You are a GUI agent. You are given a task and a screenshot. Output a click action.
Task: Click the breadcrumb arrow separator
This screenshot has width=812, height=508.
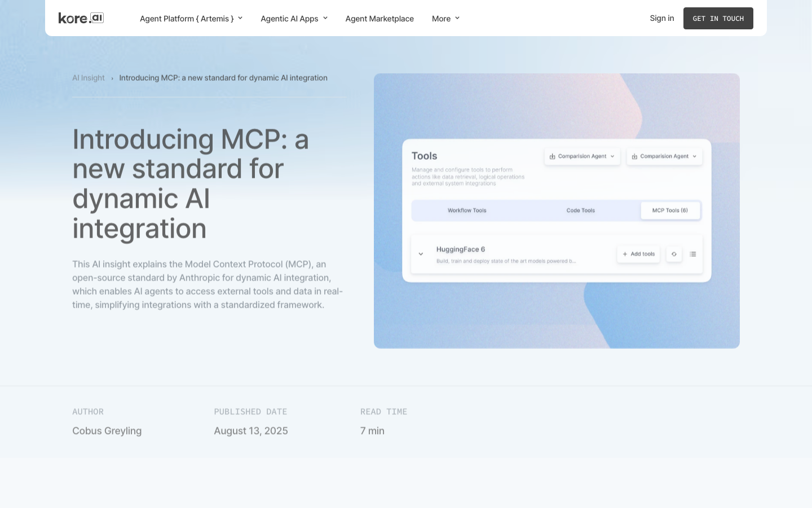112,78
